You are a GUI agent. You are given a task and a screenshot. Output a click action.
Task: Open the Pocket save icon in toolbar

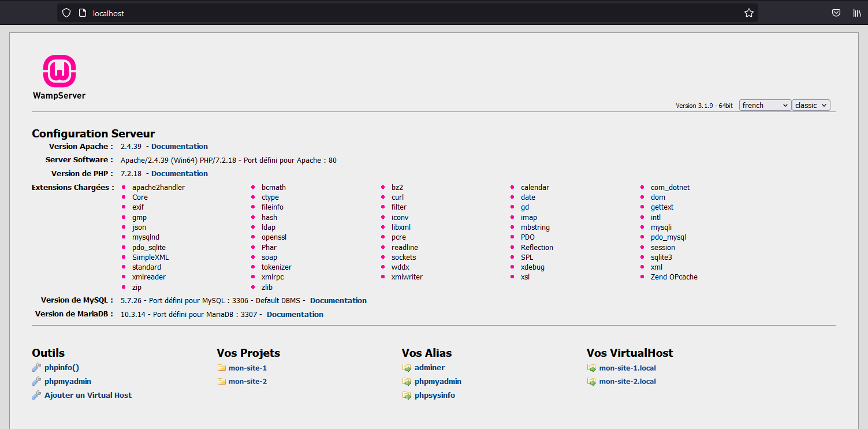tap(836, 13)
